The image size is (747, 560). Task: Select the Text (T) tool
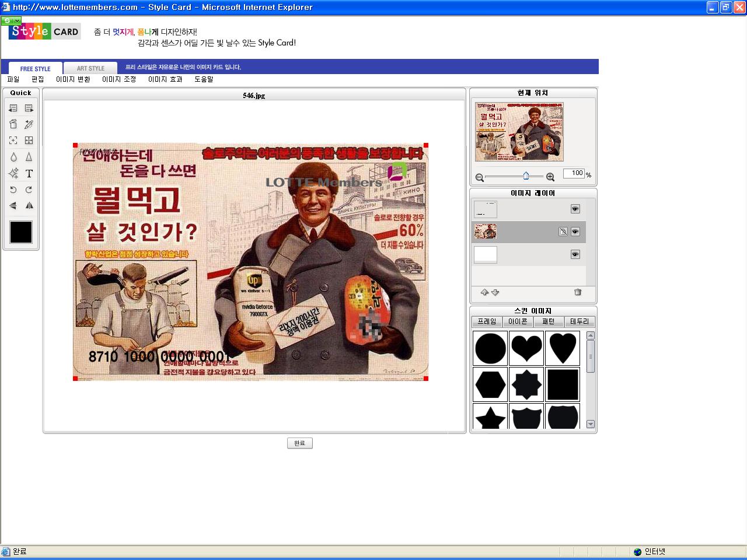pos(29,173)
